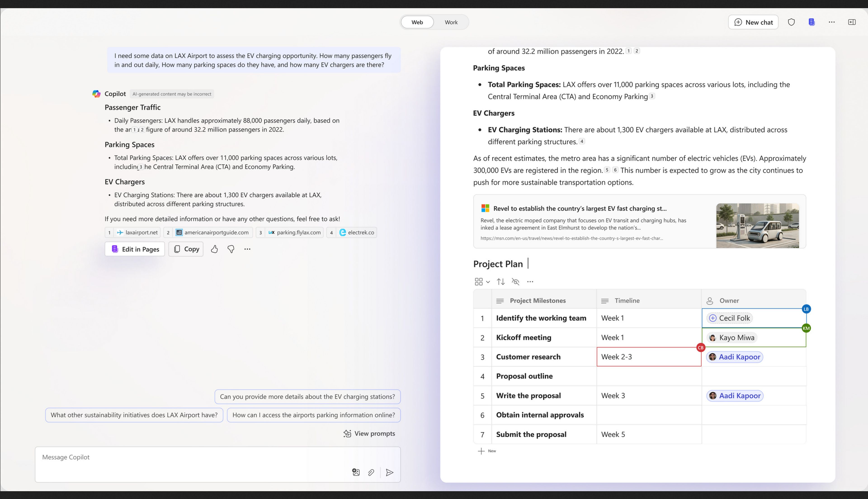Open View prompts

tap(369, 434)
